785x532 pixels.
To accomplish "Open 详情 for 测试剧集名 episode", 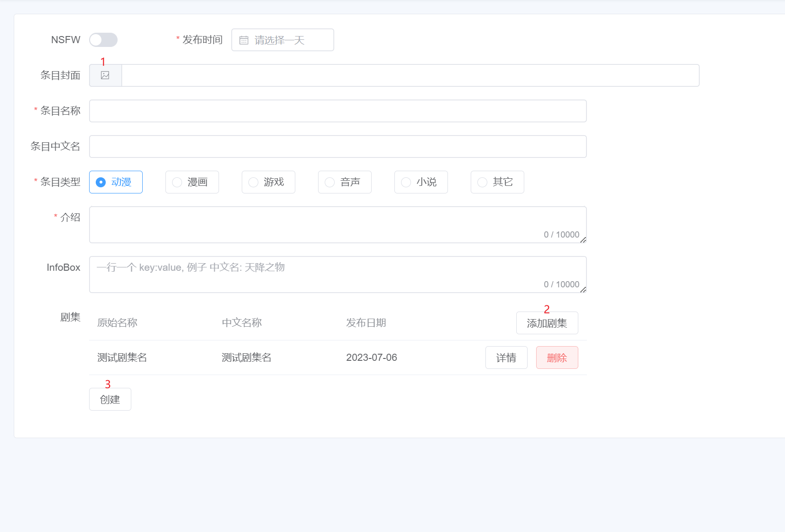I will click(x=506, y=358).
